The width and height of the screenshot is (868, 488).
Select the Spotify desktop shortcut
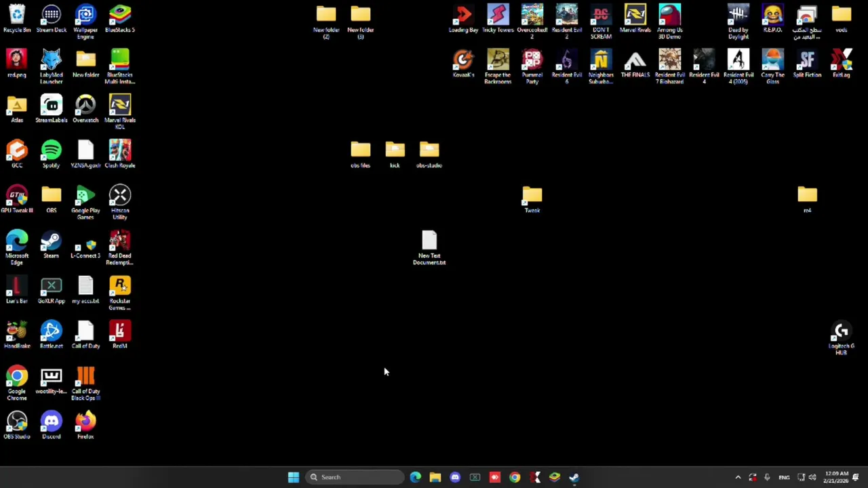(x=52, y=154)
